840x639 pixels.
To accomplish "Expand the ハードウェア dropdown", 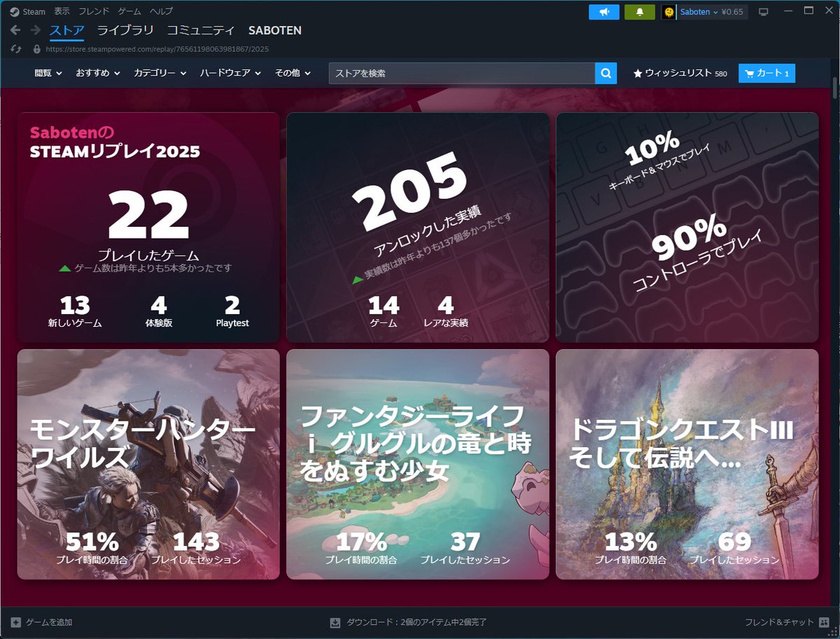I will pos(230,73).
